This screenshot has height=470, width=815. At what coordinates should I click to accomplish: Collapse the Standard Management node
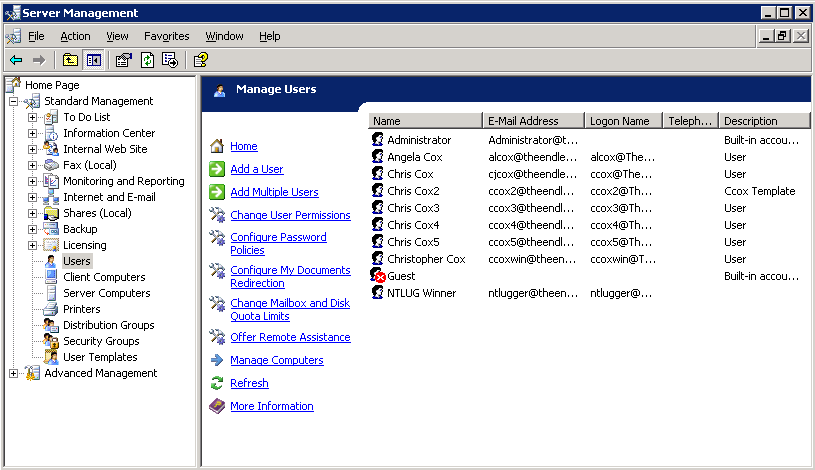click(x=14, y=101)
